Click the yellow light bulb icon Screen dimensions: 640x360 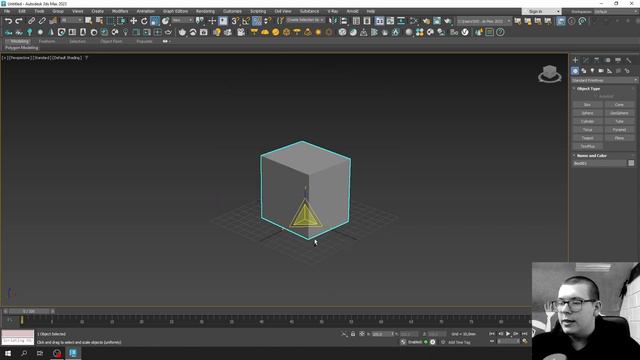pos(217,32)
